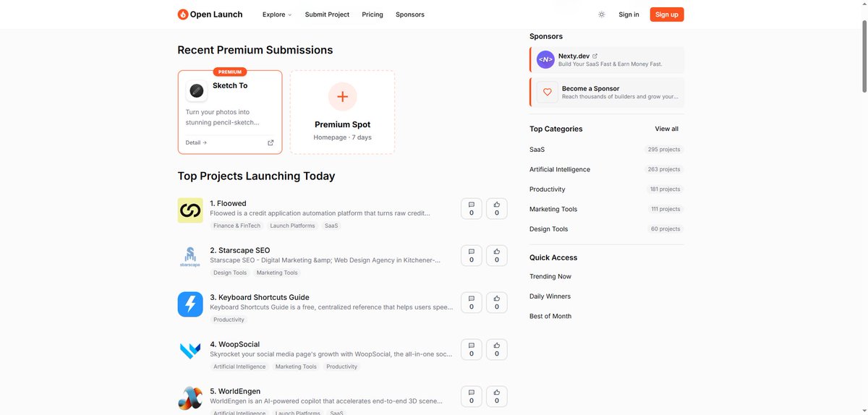Upvote the Starscape SEO project
The image size is (868, 415).
[497, 255]
